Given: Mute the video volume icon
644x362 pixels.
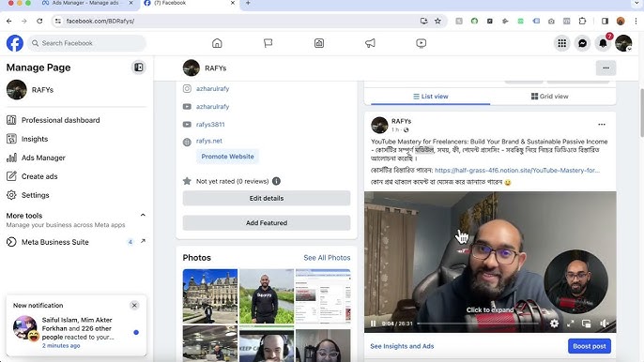Looking at the screenshot, I should [604, 324].
